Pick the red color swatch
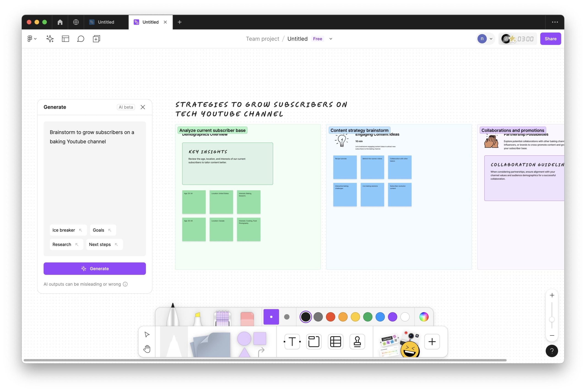The width and height of the screenshot is (586, 392). (x=331, y=317)
